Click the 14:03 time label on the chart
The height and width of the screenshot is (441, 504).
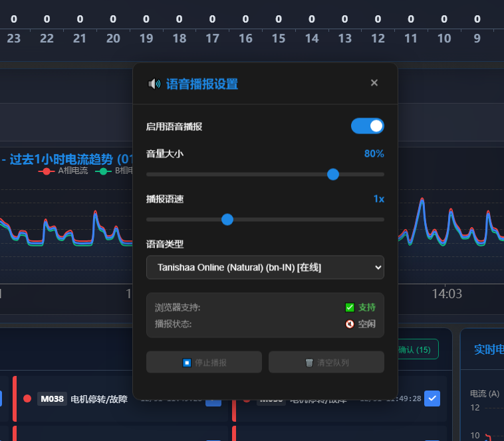pos(446,294)
